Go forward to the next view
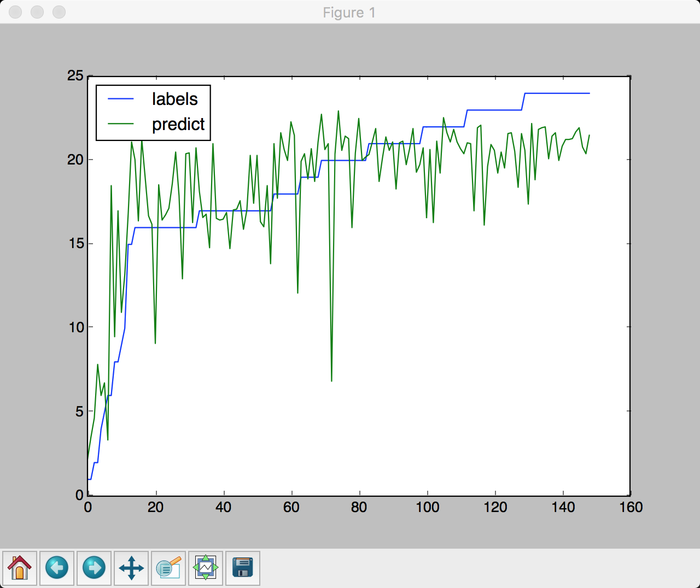 click(x=94, y=568)
